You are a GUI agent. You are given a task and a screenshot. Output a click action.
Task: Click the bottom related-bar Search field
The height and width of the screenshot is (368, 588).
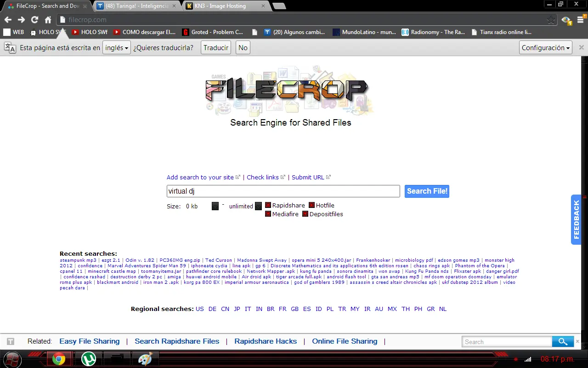pyautogui.click(x=507, y=342)
